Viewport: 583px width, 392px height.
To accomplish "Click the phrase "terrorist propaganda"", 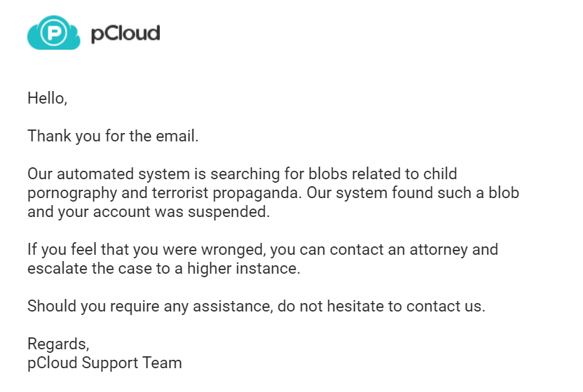I will click(x=226, y=193).
